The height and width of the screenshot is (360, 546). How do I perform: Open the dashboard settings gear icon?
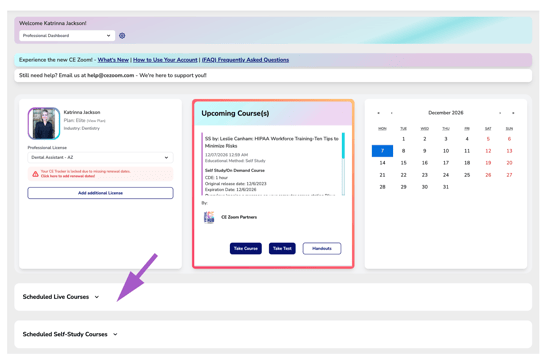122,36
